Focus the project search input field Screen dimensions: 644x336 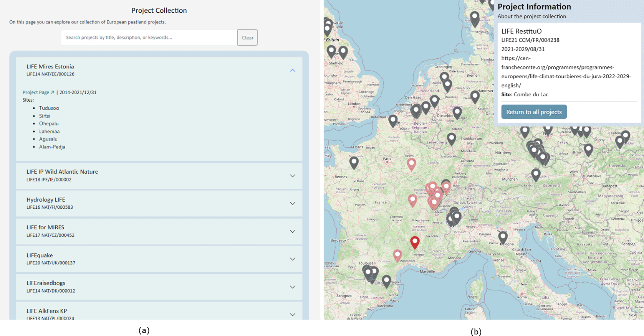tap(149, 38)
